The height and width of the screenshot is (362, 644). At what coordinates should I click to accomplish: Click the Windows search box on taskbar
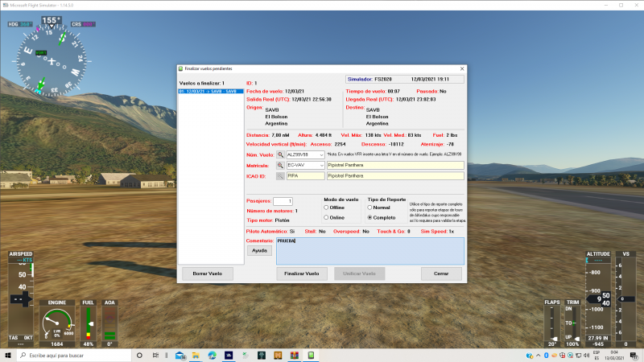pos(74,356)
